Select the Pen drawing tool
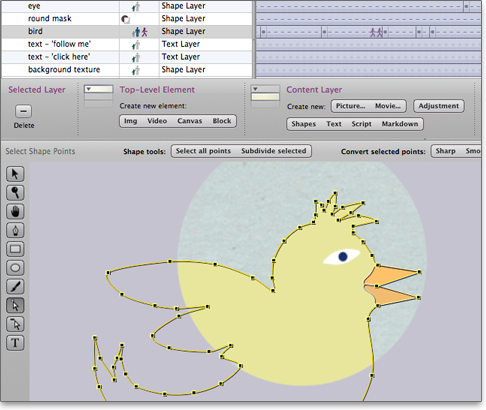 (15, 230)
